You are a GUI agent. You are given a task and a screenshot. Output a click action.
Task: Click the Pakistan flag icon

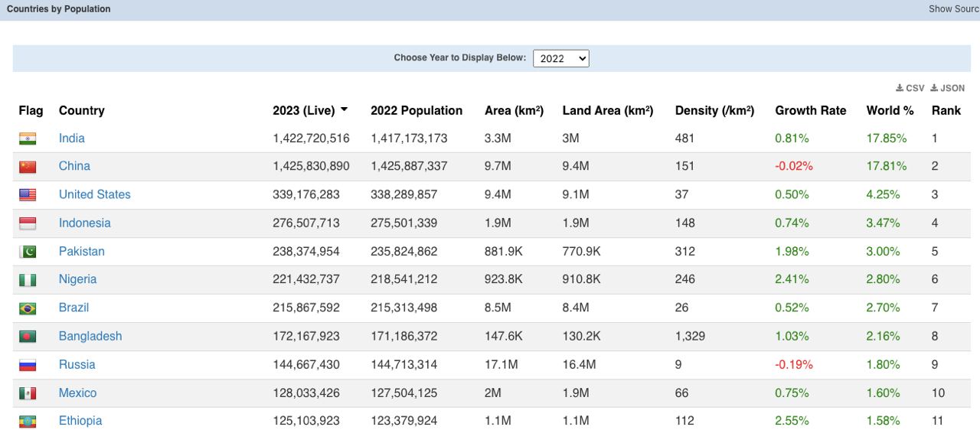coord(28,252)
